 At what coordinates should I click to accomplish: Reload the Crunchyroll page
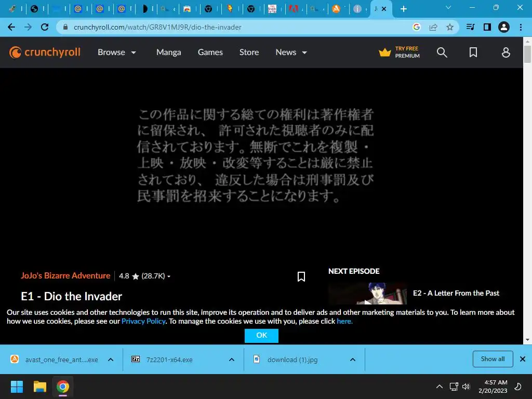[x=45, y=27]
